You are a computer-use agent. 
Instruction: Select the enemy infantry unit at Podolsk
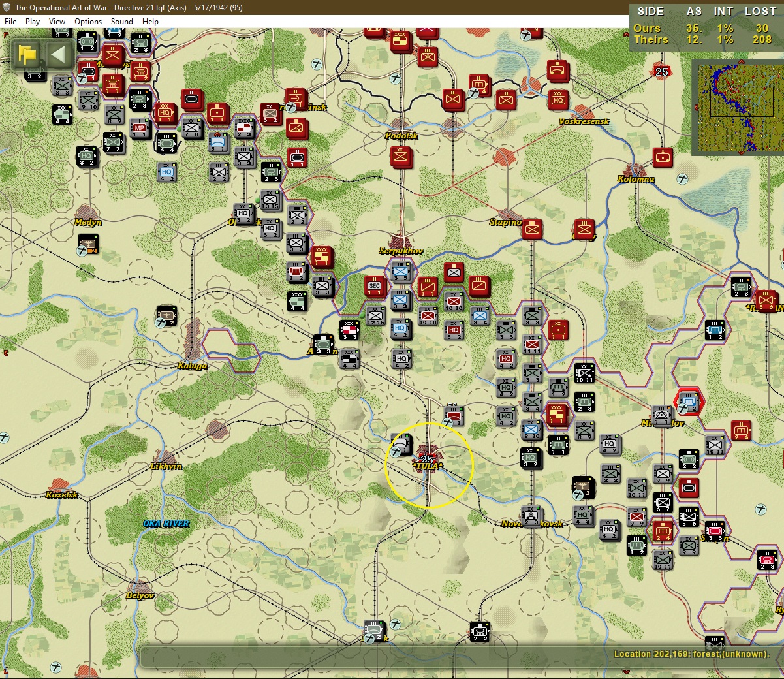click(401, 157)
